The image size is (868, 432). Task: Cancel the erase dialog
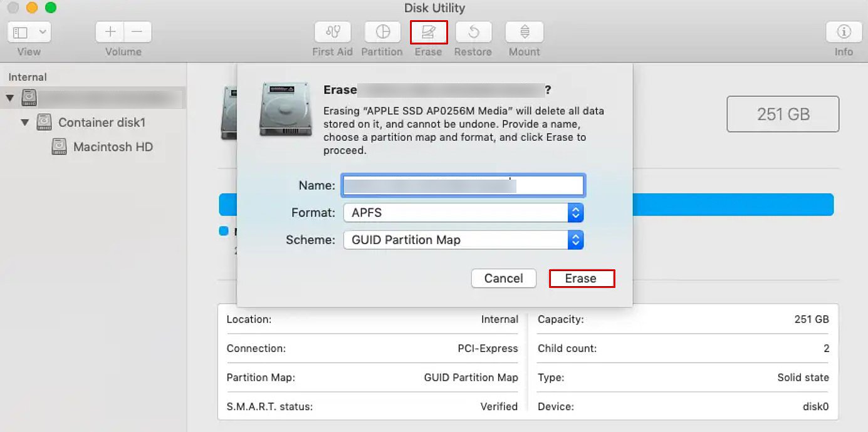[504, 279]
